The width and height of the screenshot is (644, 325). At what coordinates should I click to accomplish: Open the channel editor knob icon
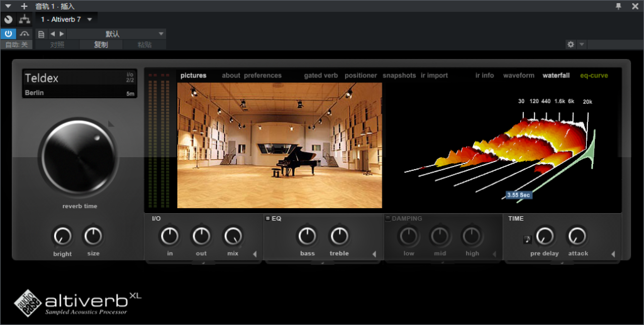[8, 19]
